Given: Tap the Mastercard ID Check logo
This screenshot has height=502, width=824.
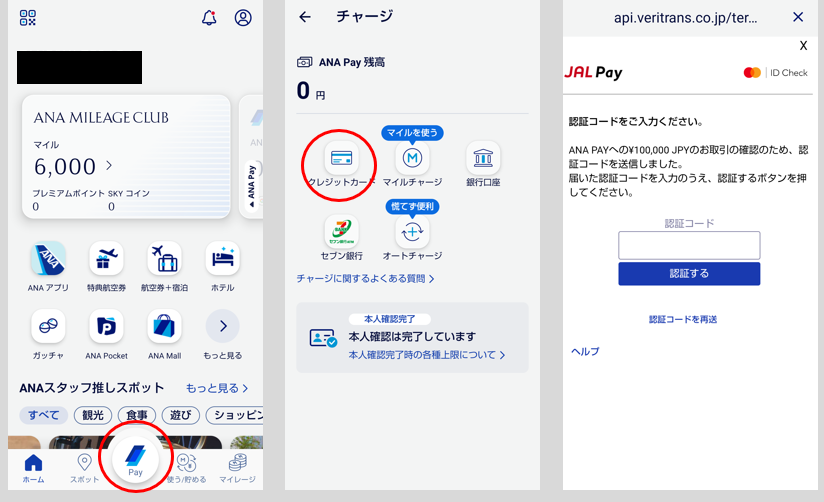Looking at the screenshot, I should [775, 73].
